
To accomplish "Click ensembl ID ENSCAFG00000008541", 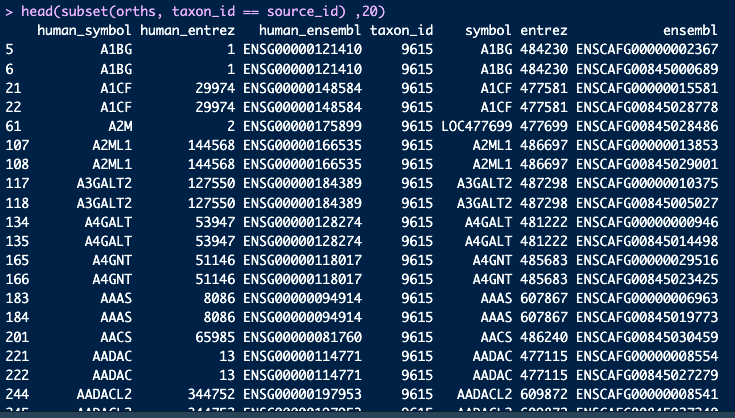I will (647, 394).
